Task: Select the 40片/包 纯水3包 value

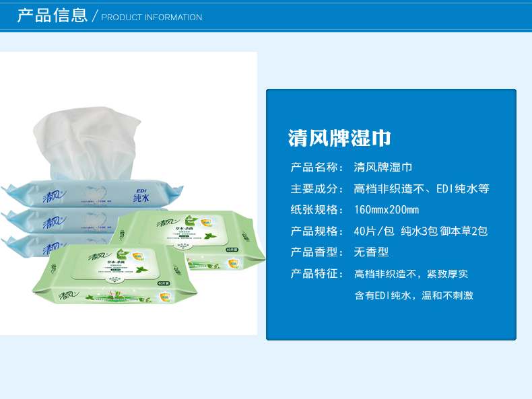Action: pyautogui.click(x=421, y=231)
